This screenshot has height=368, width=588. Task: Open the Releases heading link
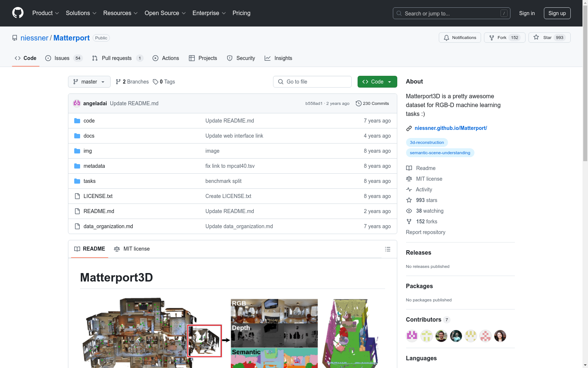pos(419,252)
